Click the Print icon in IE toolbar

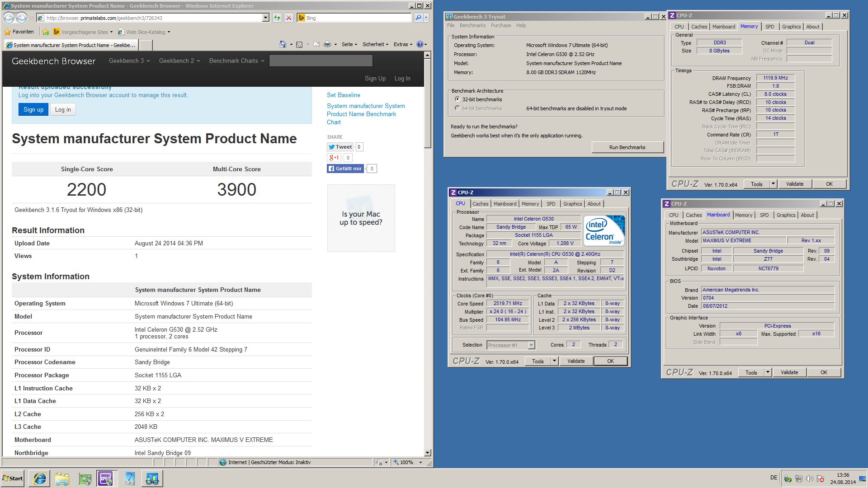click(x=327, y=44)
